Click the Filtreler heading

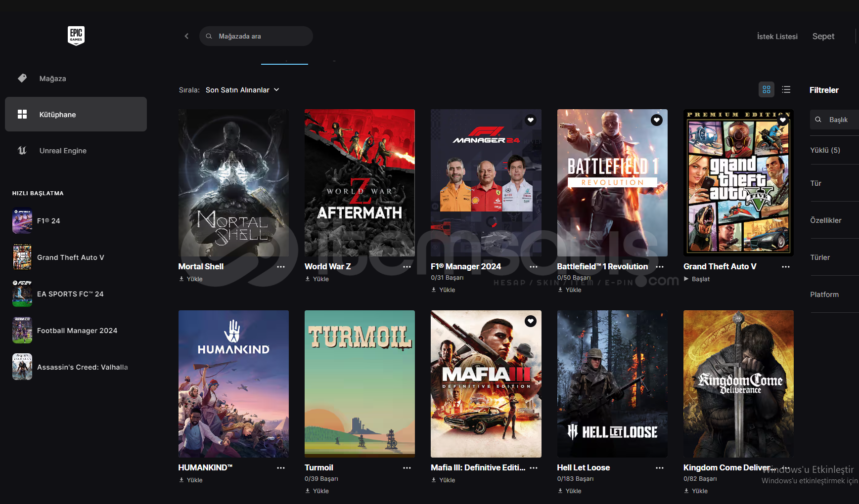[824, 90]
